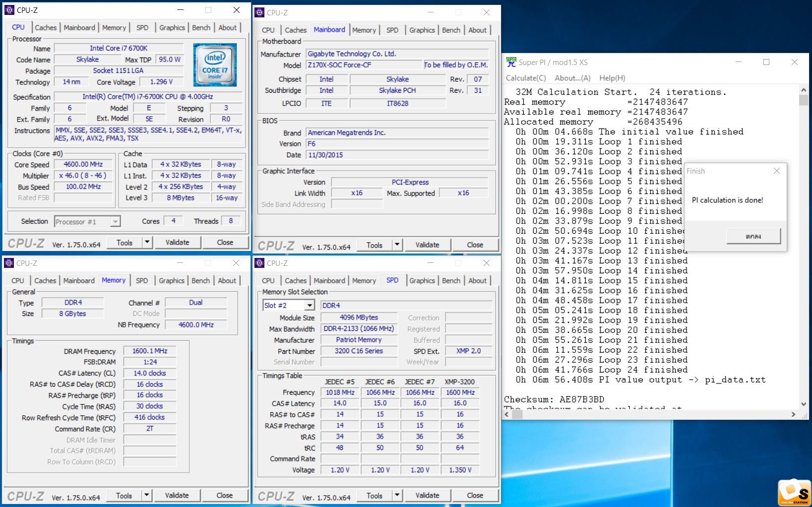Confirm the PI calculation done dialog button

(x=753, y=236)
